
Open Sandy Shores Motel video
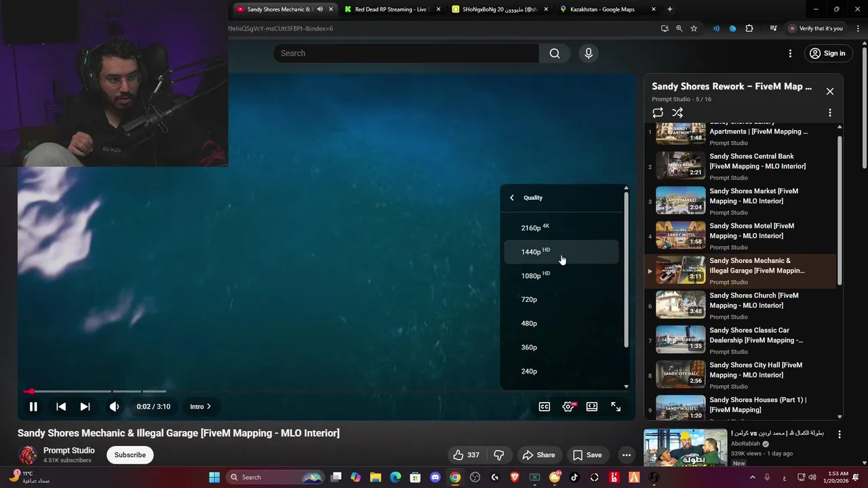741,237
